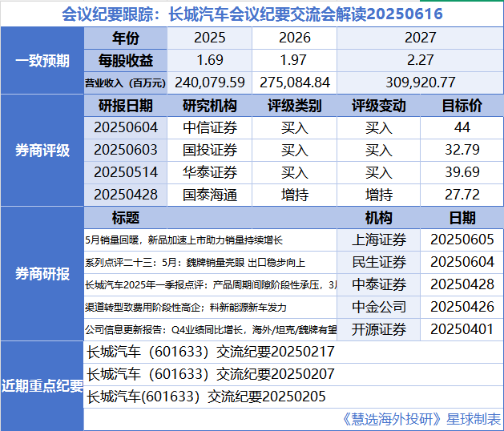Select the 评级类别 column header
Screen dimensions: 504x431
pyautogui.click(x=294, y=106)
